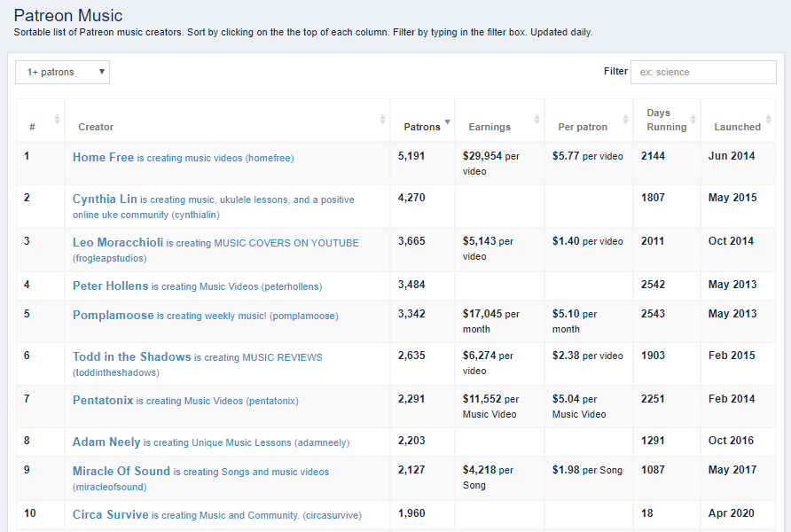Click the 1807 days running value
Screen dimensions: 791x532
pyautogui.click(x=653, y=198)
